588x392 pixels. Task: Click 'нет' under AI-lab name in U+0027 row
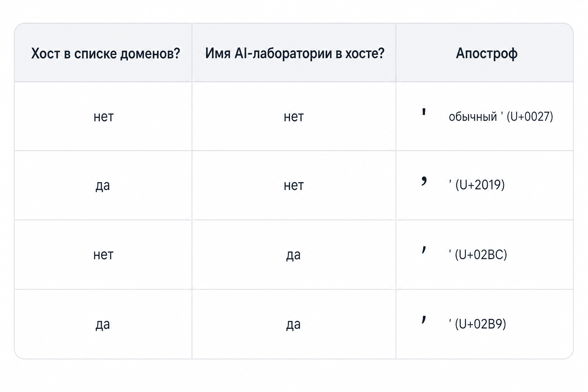tap(294, 116)
